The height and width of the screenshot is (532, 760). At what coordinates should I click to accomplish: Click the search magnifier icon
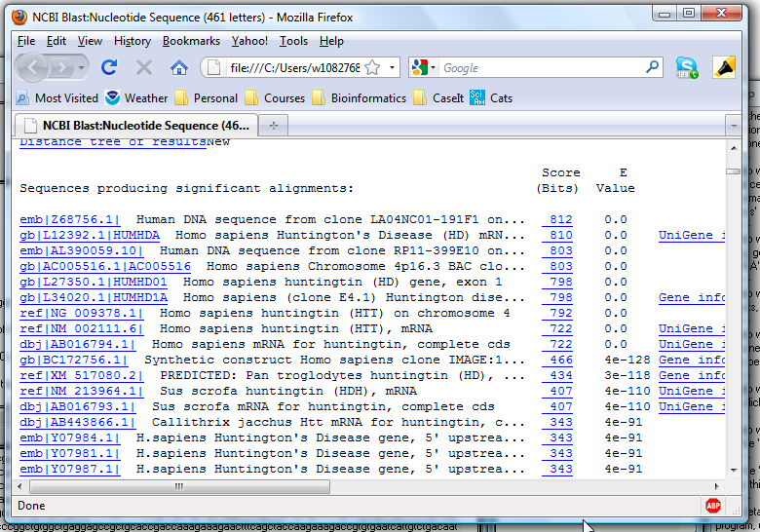pyautogui.click(x=653, y=66)
